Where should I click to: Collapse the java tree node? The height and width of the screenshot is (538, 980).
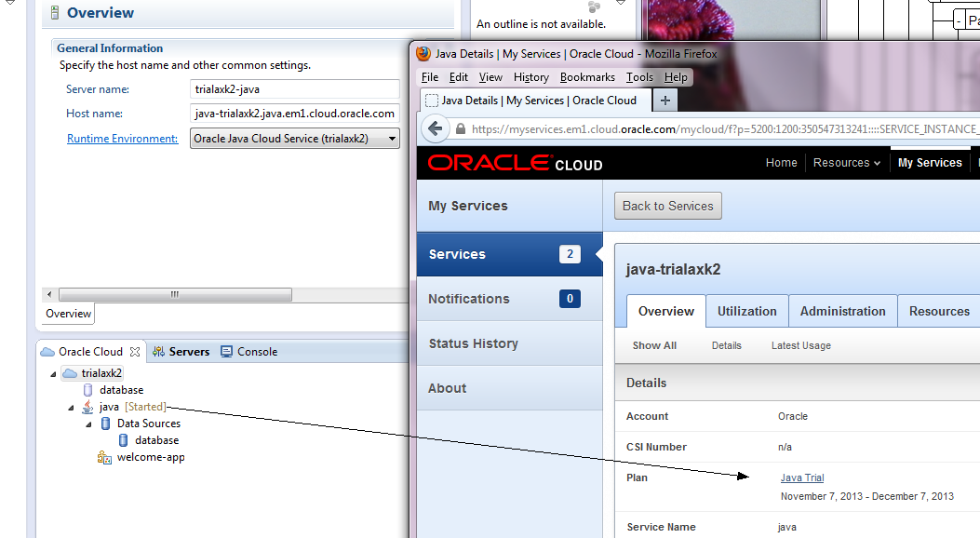tap(71, 408)
